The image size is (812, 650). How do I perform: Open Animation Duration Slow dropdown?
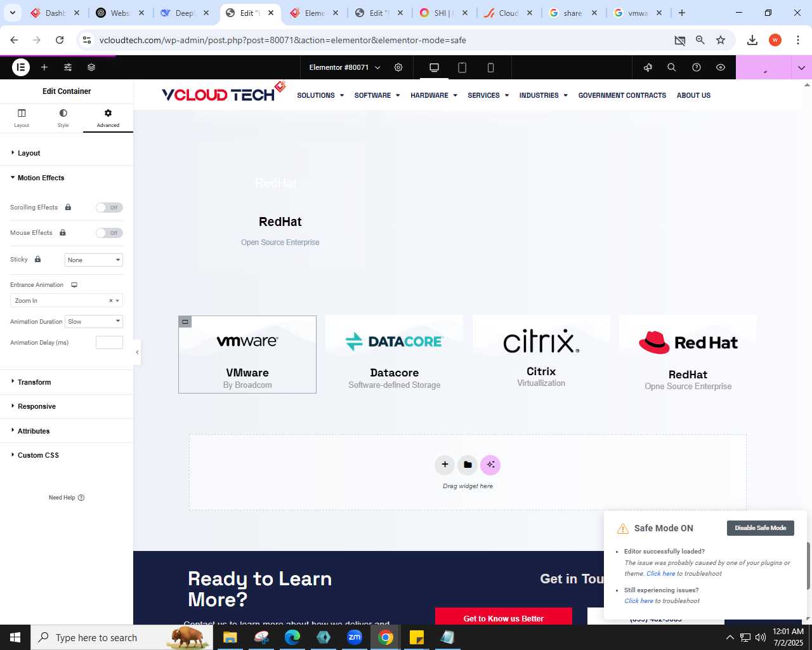(94, 321)
